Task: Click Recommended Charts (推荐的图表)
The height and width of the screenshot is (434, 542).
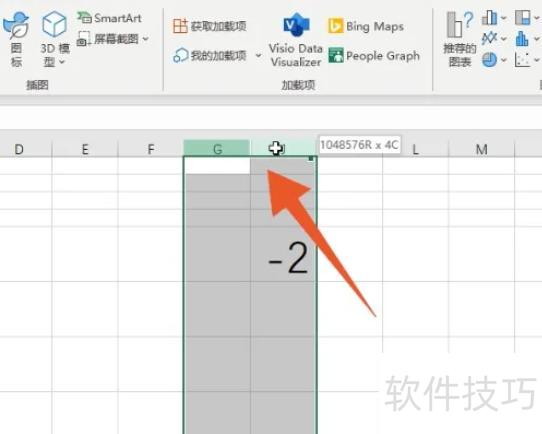Action: [x=460, y=40]
